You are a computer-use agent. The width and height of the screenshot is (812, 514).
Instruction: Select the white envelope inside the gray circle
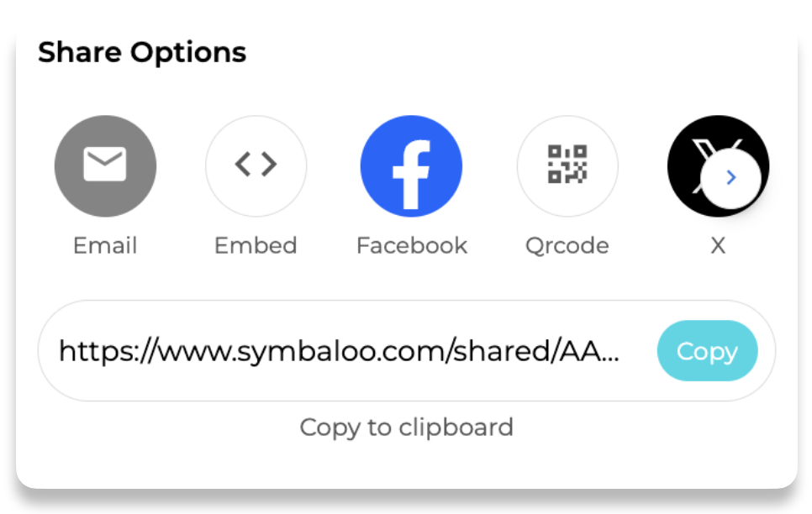click(x=105, y=164)
